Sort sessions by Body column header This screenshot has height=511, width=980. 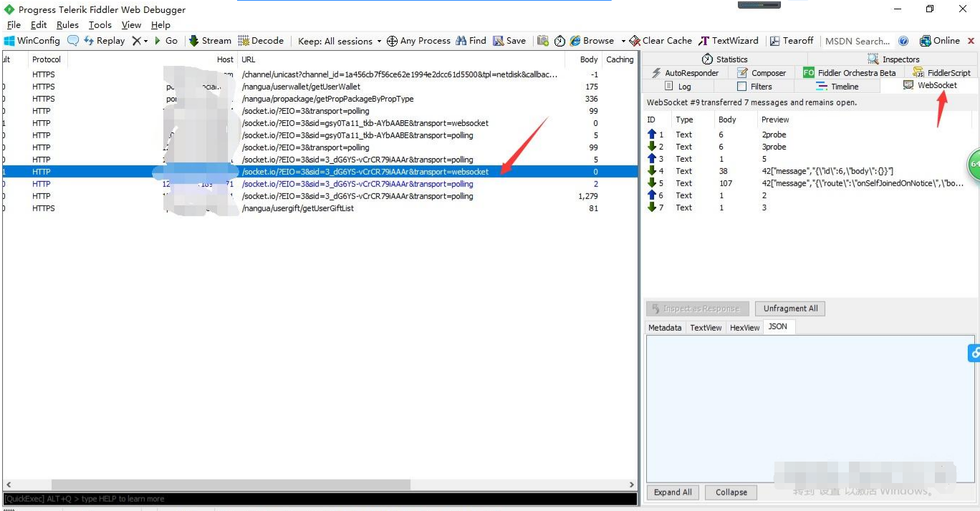(x=584, y=59)
